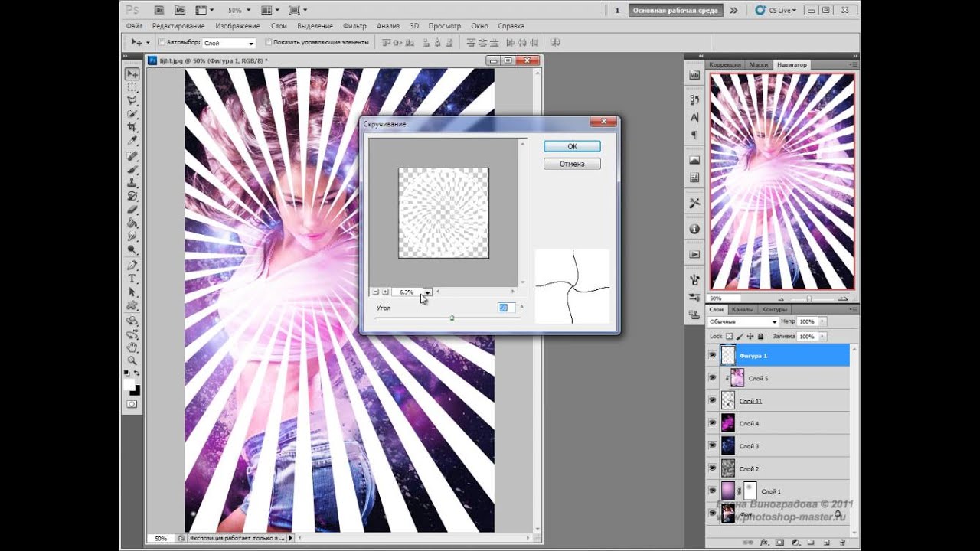Screen dimensions: 980x551
Task: Select the Brush tool
Action: click(x=132, y=169)
